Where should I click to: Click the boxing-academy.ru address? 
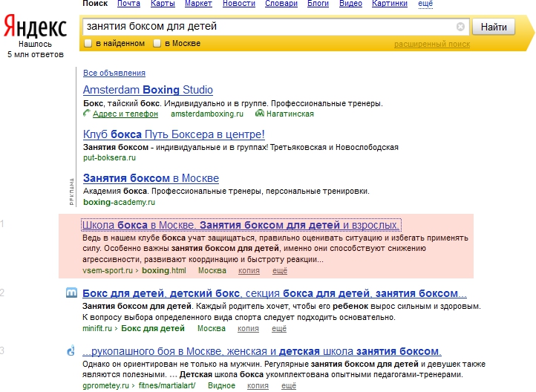click(x=119, y=202)
